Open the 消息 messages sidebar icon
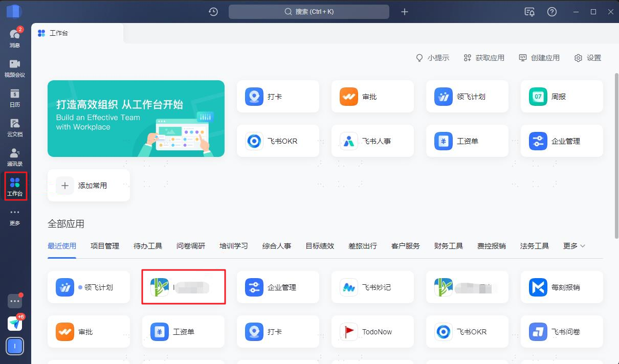Image resolution: width=619 pixels, height=364 pixels. (15, 37)
